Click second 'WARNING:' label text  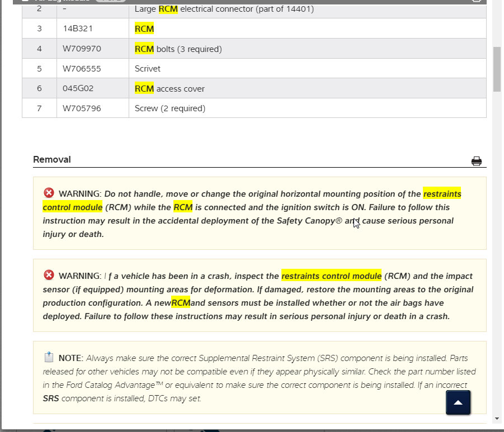point(80,276)
